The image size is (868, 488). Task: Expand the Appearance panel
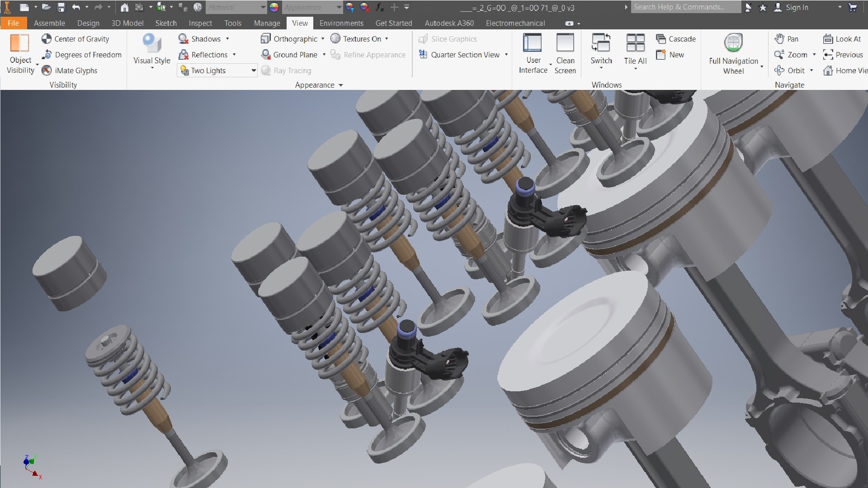click(x=319, y=85)
